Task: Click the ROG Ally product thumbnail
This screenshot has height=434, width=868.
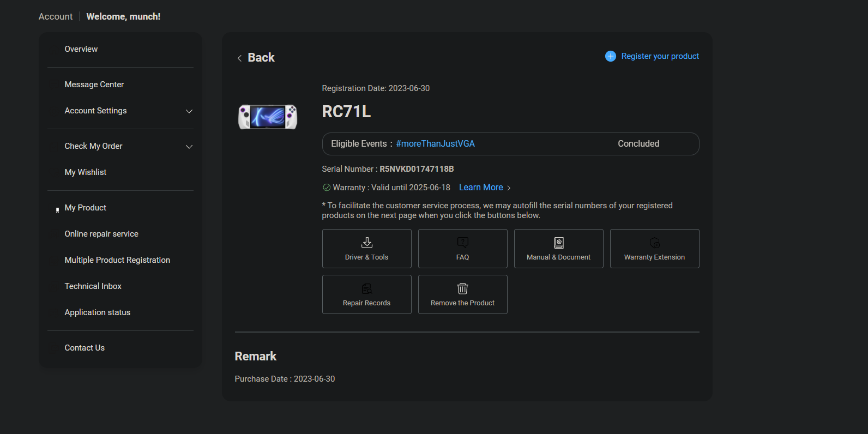Action: pos(268,117)
